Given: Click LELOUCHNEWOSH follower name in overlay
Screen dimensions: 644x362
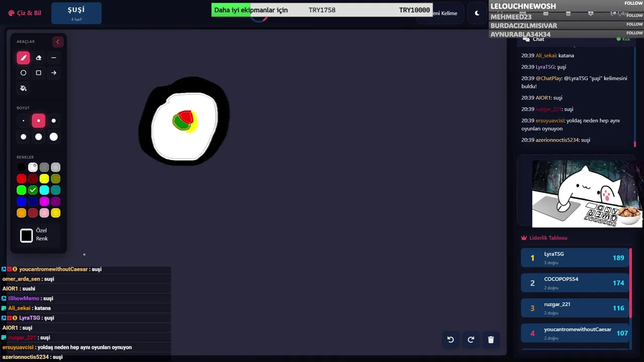Looking at the screenshot, I should (x=523, y=6).
